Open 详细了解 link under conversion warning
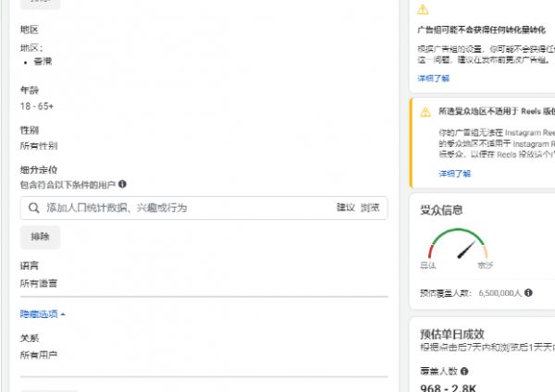The width and height of the screenshot is (555, 392). click(432, 79)
